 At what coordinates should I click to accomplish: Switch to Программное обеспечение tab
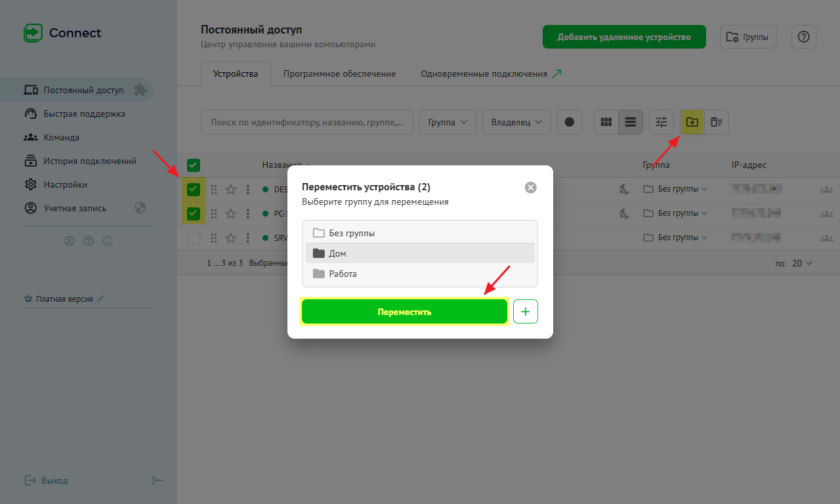coord(339,73)
